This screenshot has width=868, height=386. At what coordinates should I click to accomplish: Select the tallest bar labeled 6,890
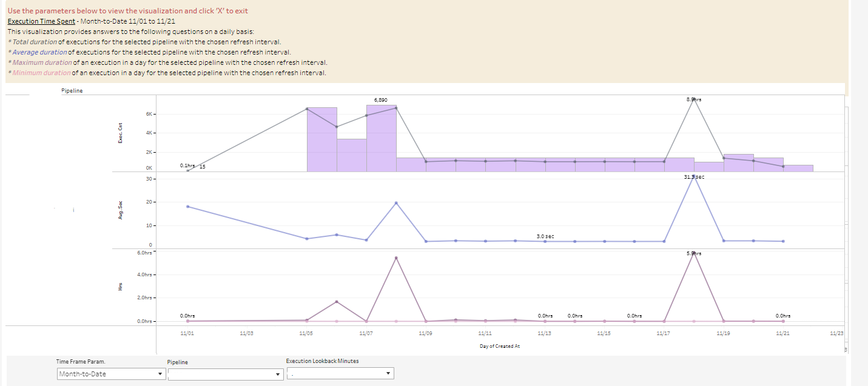pos(382,139)
